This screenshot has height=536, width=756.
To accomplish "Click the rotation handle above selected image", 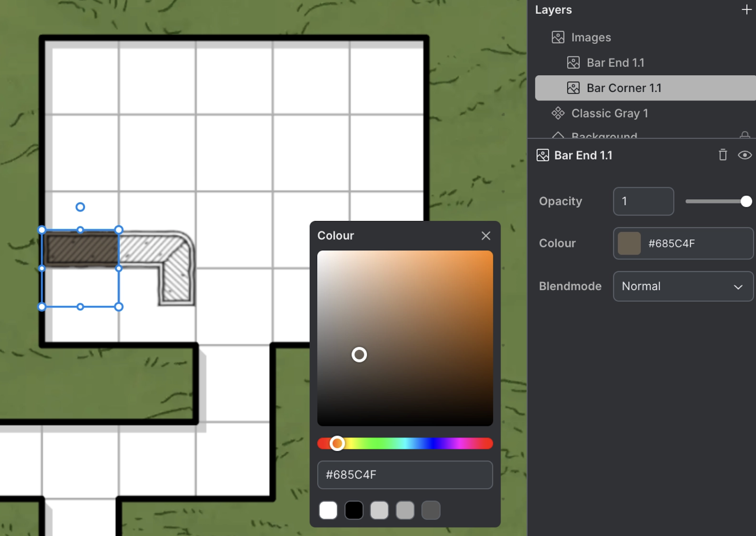I will pyautogui.click(x=80, y=207).
